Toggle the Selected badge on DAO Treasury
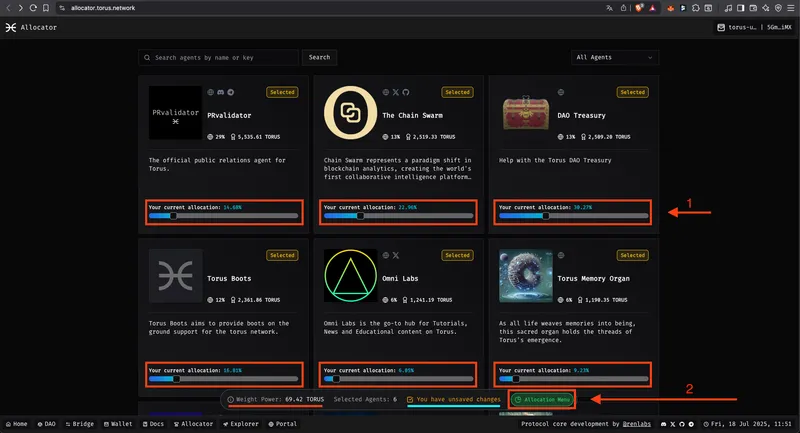 [632, 92]
